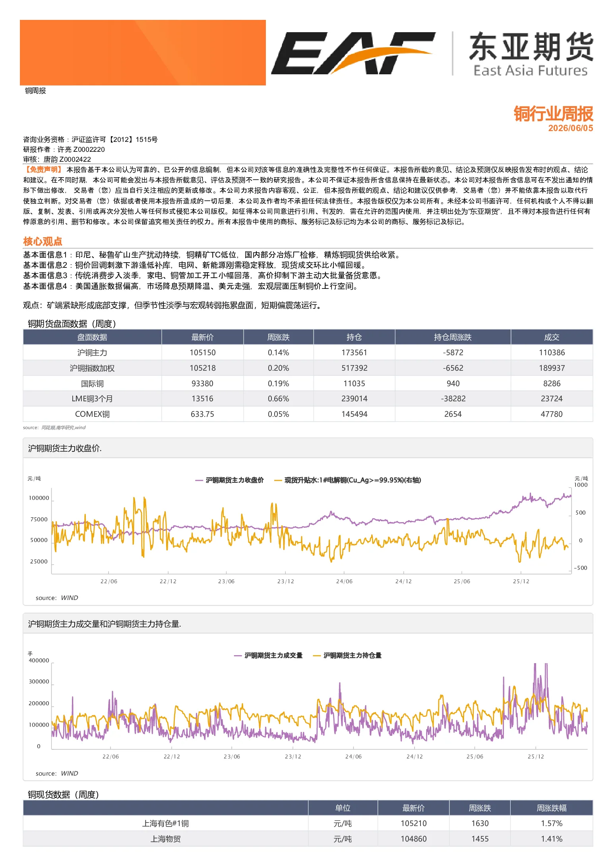The image size is (616, 863).
Task: Click the 基本面信息4 line
Action: coord(191,286)
